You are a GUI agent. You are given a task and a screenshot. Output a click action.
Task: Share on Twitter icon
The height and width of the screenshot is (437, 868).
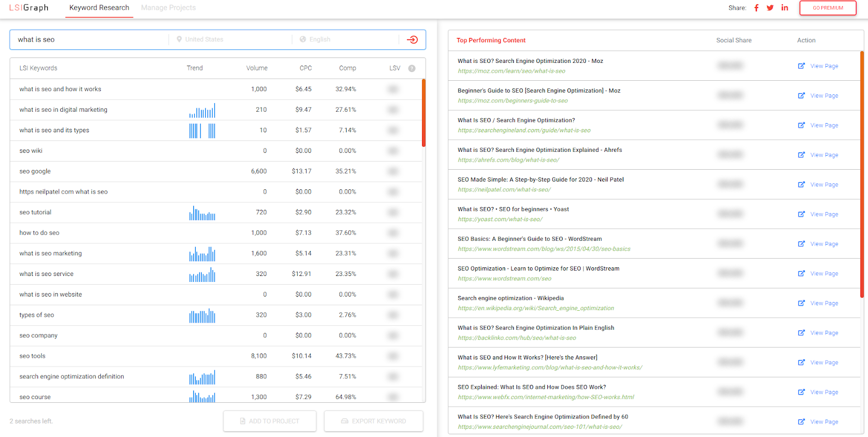click(x=770, y=8)
